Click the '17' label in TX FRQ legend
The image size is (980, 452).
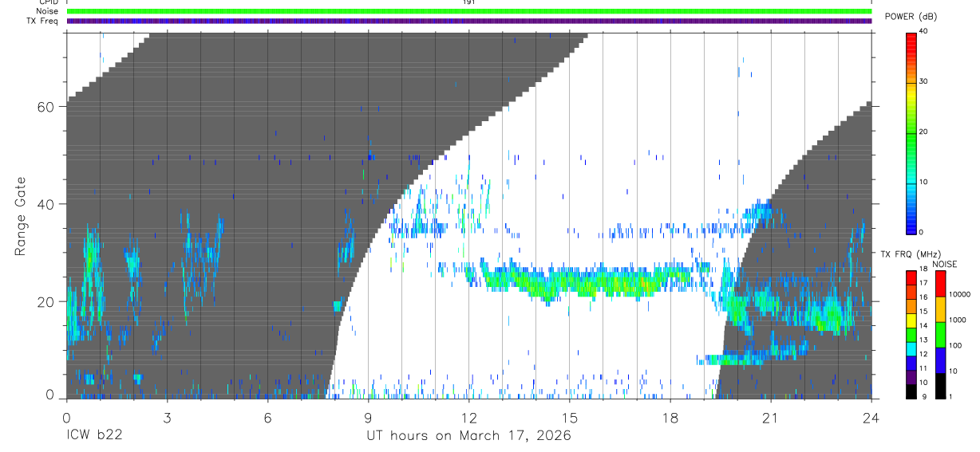(923, 283)
